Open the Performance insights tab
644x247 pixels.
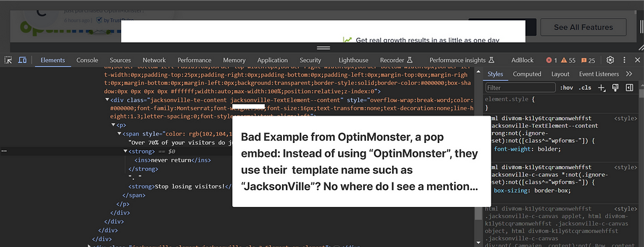462,60
